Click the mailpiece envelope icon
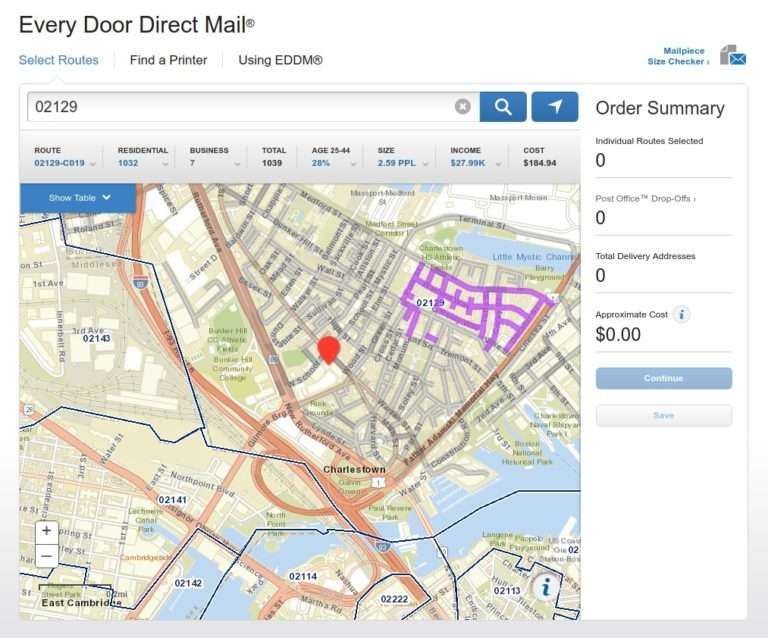Screen dimensions: 768x638 733,56
